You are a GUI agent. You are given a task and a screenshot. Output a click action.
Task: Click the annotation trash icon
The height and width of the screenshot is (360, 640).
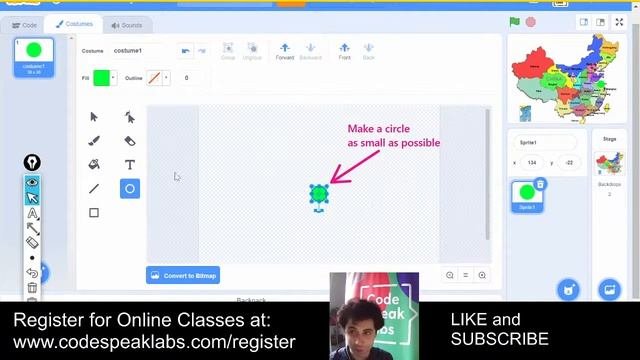(32, 287)
